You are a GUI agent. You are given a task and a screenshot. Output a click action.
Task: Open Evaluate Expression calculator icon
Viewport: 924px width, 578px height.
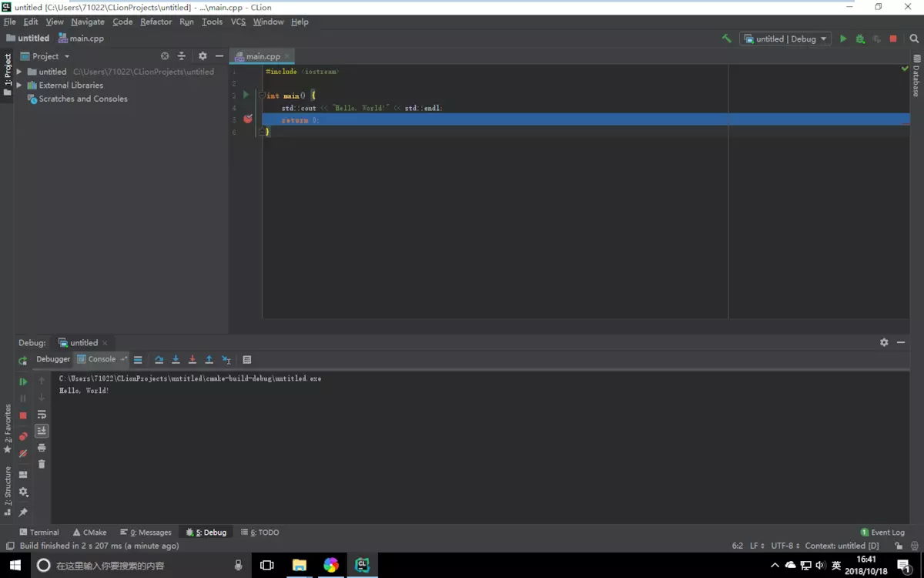tap(247, 360)
